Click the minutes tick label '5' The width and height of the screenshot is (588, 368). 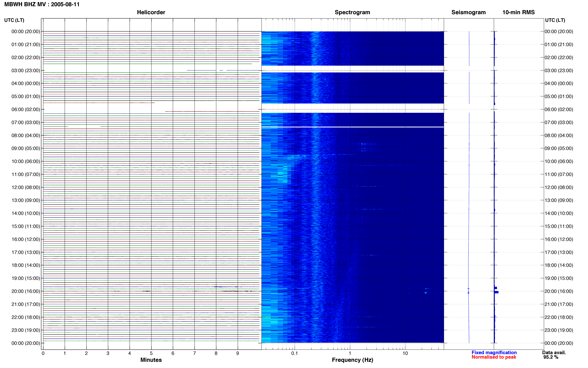pyautogui.click(x=151, y=353)
